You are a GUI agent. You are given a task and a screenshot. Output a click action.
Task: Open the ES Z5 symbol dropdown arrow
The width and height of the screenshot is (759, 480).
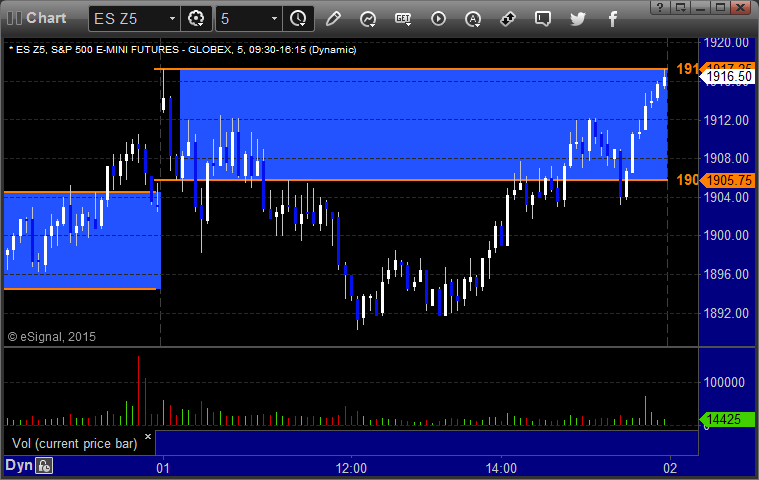[x=172, y=19]
